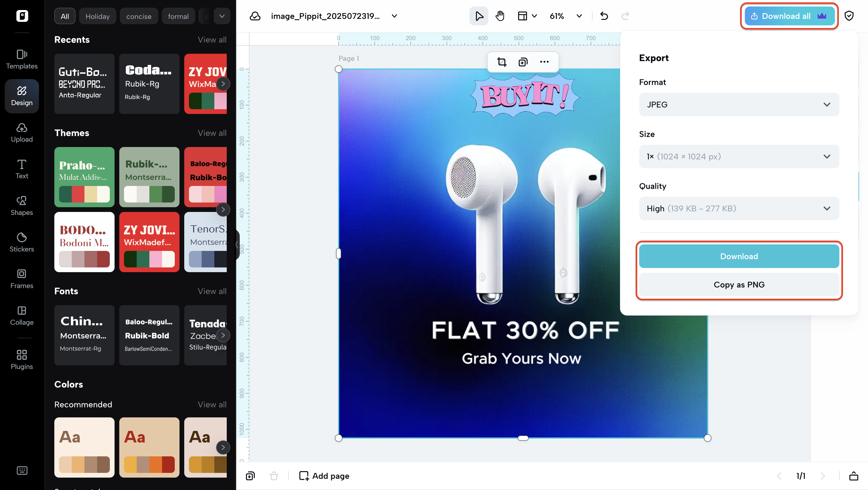The height and width of the screenshot is (490, 868).
Task: Open the Quality High dropdown
Action: 739,208
